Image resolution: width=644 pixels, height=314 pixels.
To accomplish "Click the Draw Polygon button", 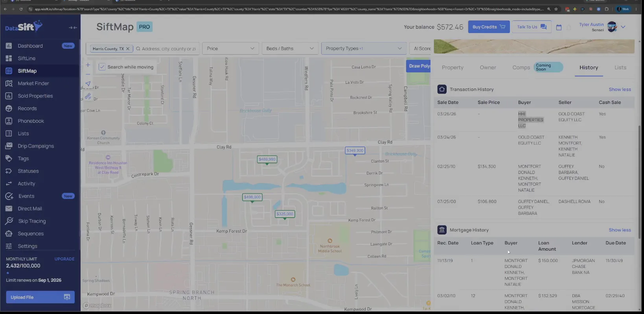I will click(x=419, y=66).
